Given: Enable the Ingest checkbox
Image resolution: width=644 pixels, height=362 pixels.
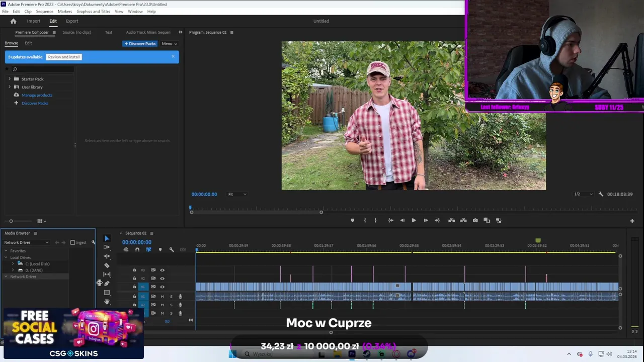Looking at the screenshot, I should point(72,242).
